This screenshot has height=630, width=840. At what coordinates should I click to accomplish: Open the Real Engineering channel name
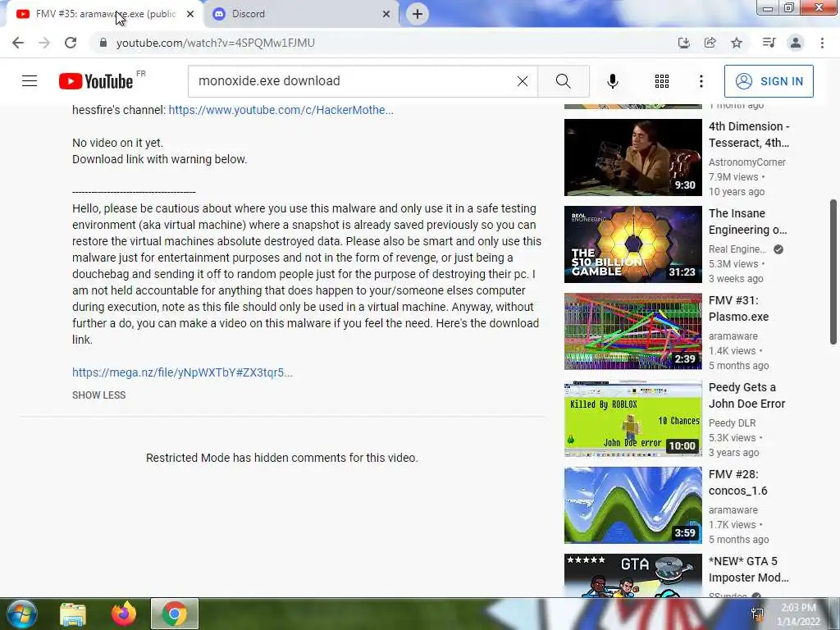[x=737, y=249]
